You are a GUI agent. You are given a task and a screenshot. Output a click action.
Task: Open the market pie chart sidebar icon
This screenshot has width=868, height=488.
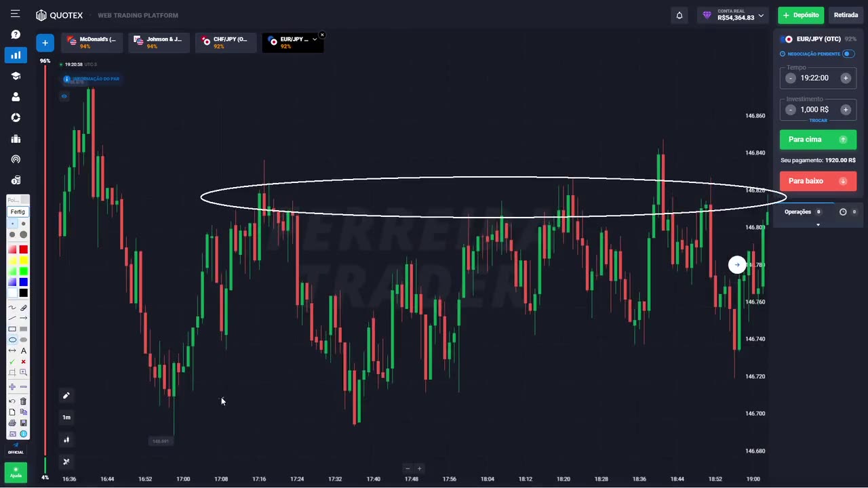(x=16, y=118)
